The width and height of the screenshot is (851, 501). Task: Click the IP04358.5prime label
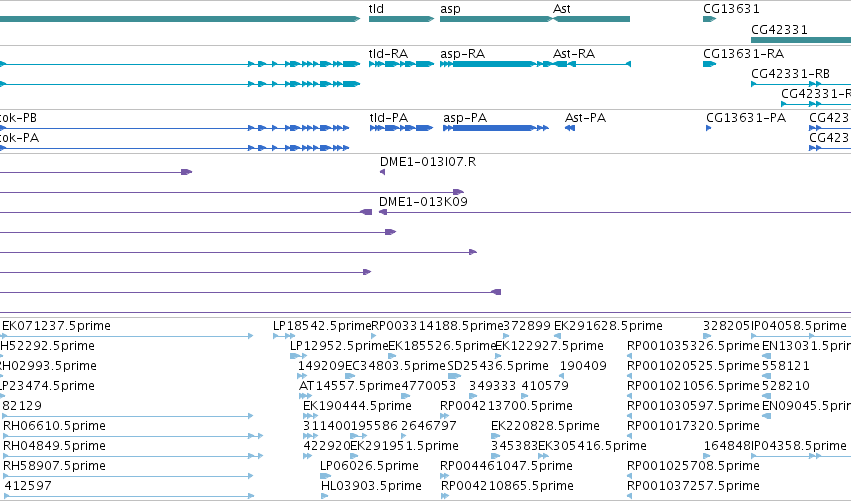798,446
